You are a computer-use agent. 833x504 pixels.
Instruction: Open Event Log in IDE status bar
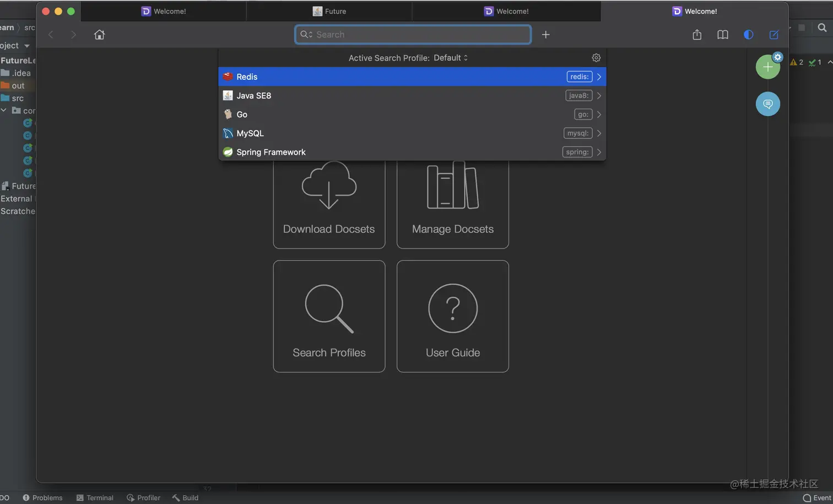coord(818,498)
